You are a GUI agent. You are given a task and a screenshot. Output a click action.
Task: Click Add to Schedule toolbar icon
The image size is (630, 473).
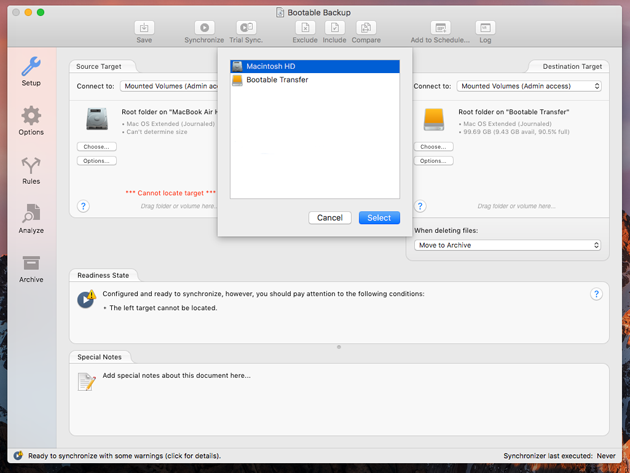[440, 28]
